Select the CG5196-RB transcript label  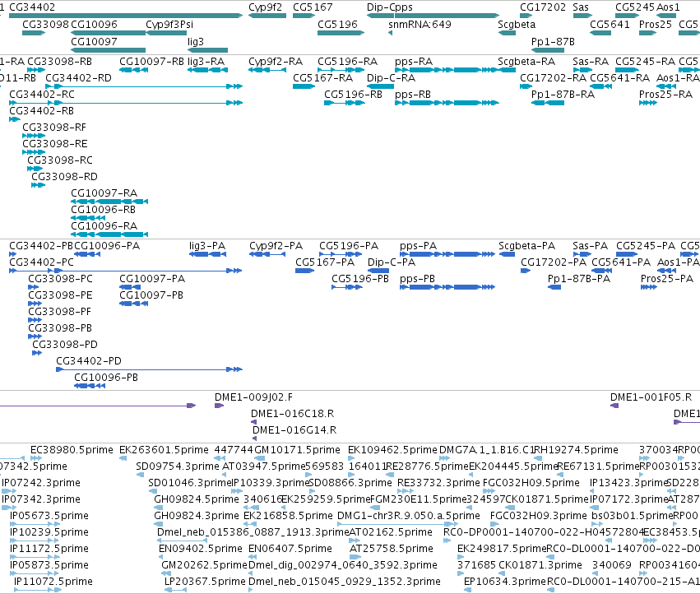click(353, 95)
